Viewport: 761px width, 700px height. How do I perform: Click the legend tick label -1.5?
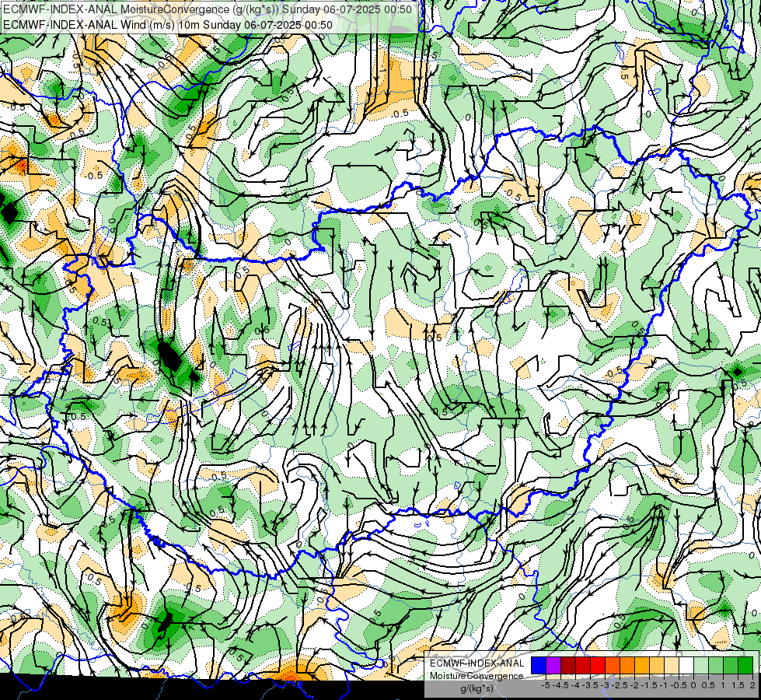649,685
